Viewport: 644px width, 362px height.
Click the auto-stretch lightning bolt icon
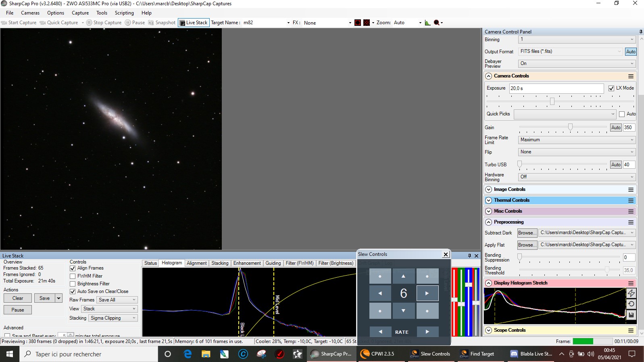tap(631, 293)
